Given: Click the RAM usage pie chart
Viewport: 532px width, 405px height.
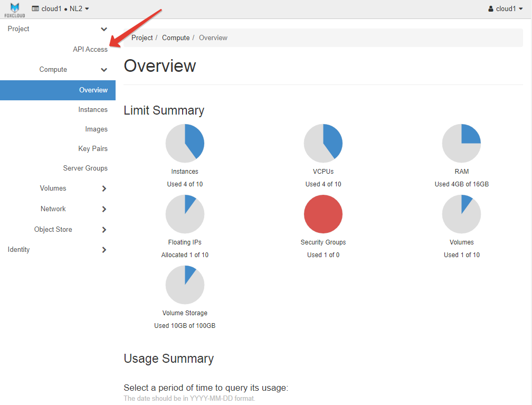Looking at the screenshot, I should (x=461, y=143).
